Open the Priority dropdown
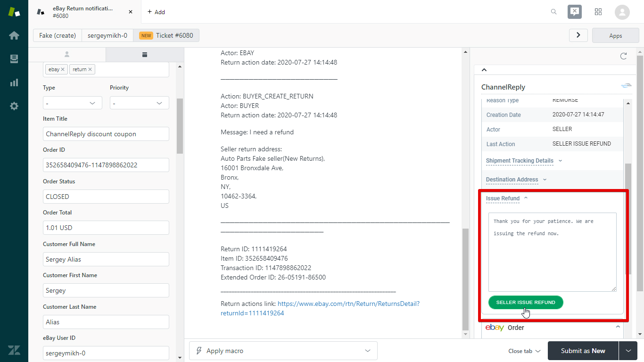The image size is (644, 362). [x=140, y=103]
